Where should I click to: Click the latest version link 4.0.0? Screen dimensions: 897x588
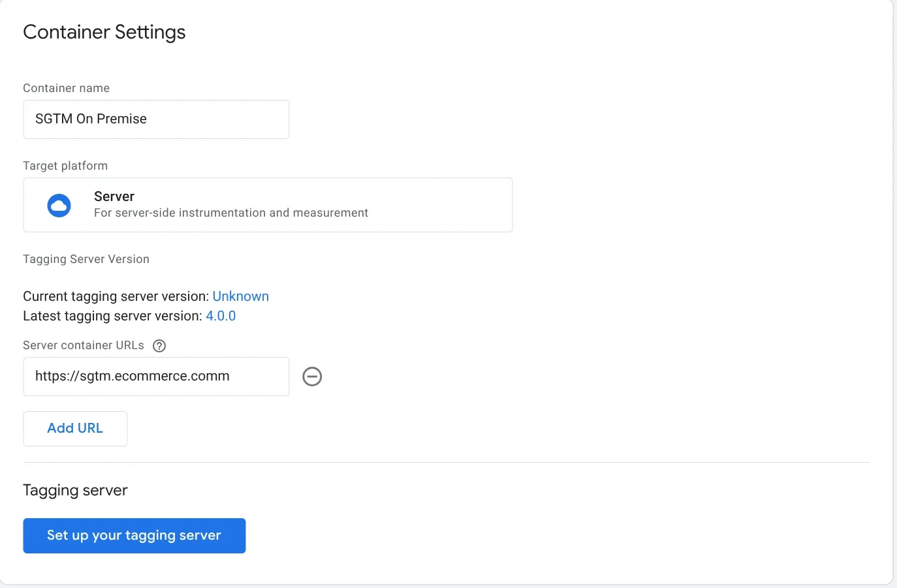tap(221, 316)
